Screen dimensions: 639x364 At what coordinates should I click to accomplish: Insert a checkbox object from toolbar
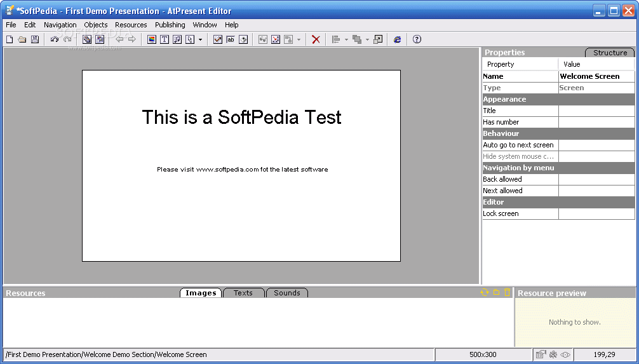pyautogui.click(x=218, y=39)
